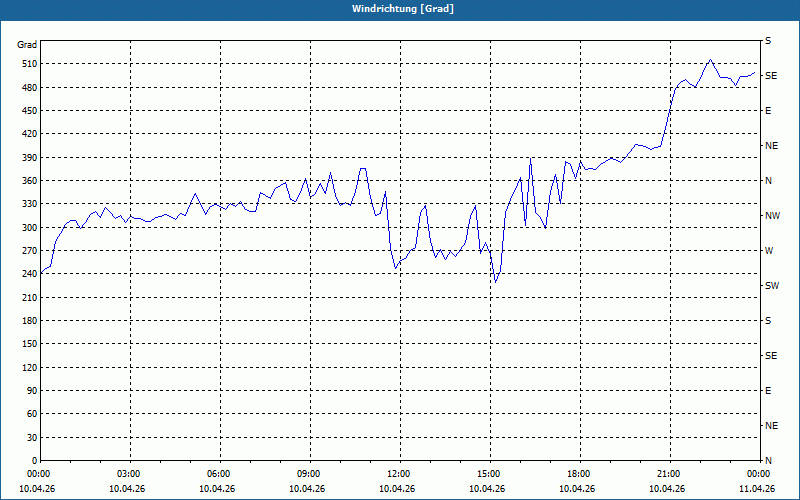The width and height of the screenshot is (800, 500).
Task: Click the S compass label beside the 180 gridline
Action: tap(768, 320)
